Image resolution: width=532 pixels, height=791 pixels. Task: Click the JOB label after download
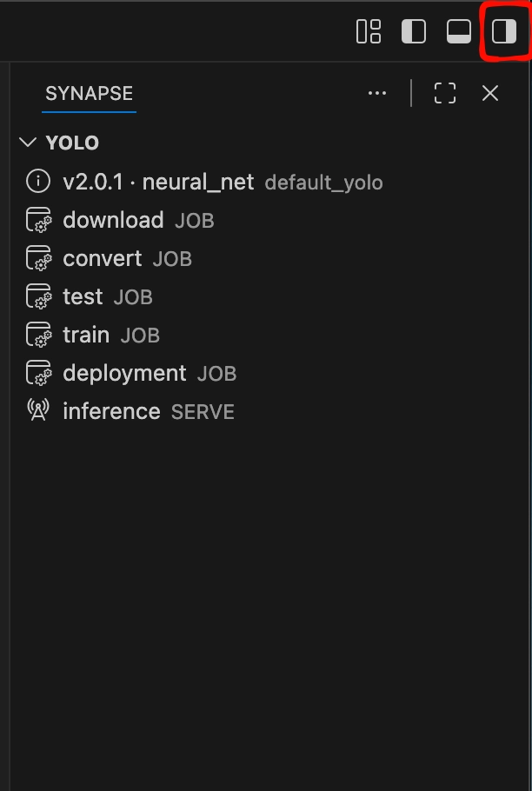[195, 221]
